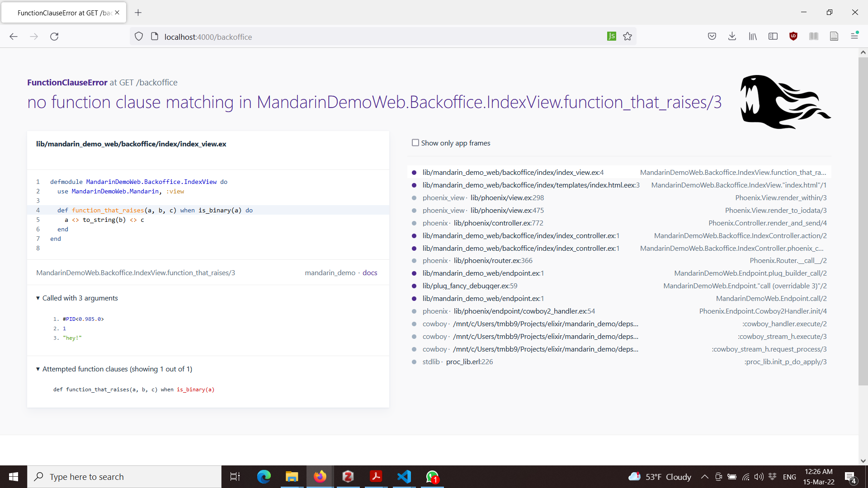Bookmark this page with star icon
The height and width of the screenshot is (488, 868).
(x=627, y=37)
